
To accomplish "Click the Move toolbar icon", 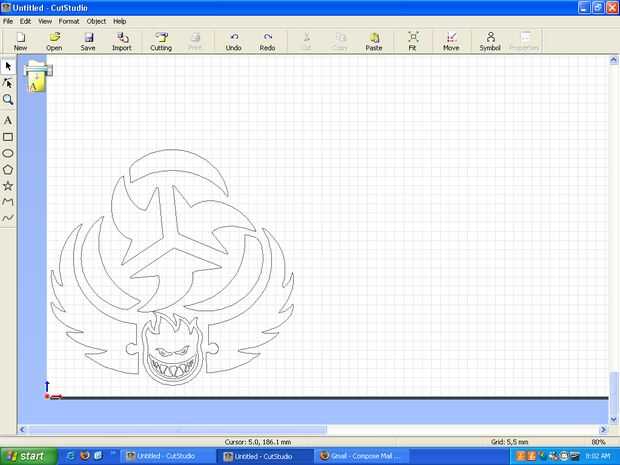I will click(x=451, y=42).
